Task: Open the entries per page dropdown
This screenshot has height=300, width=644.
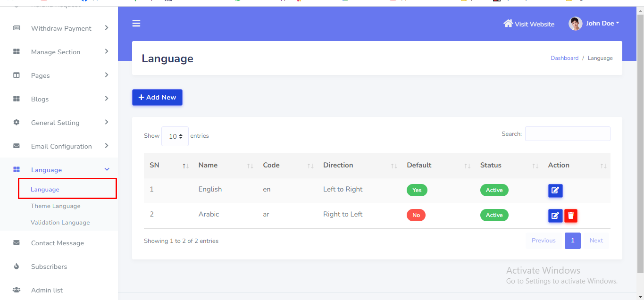Action: (175, 136)
